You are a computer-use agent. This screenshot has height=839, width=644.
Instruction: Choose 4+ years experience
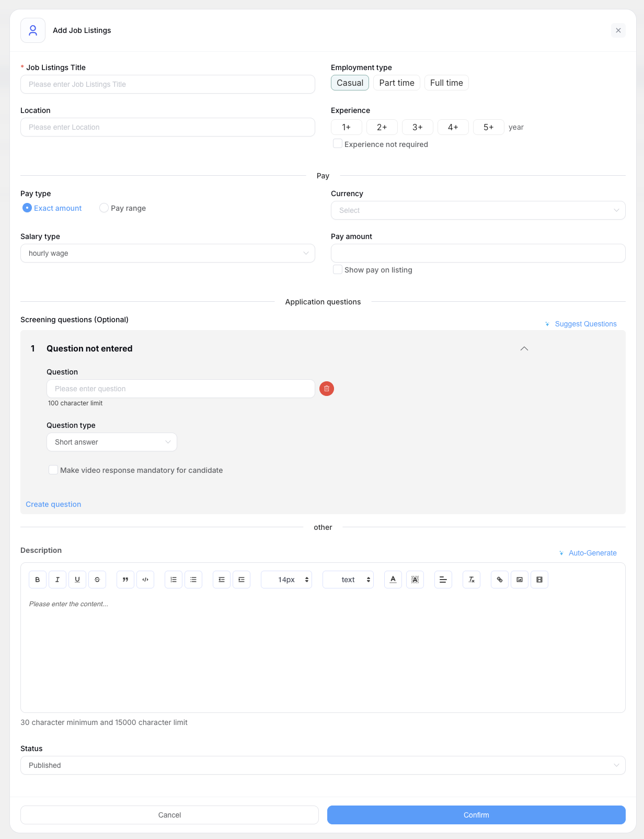coord(453,127)
